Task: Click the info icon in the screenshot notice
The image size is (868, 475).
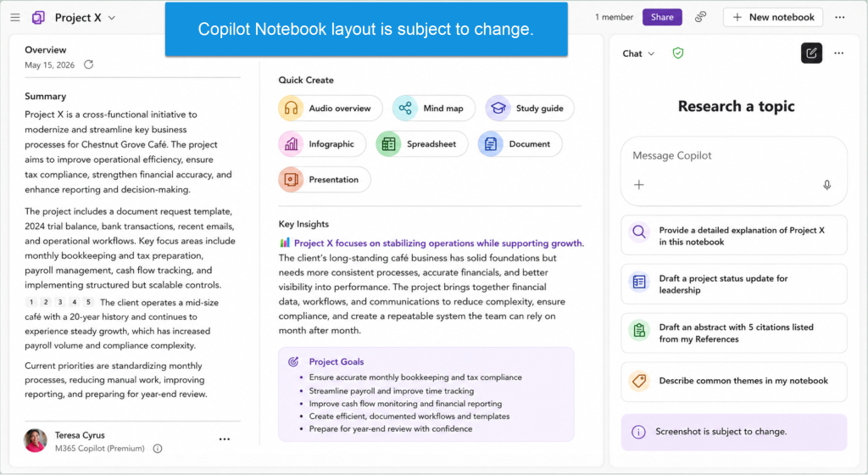Action: (x=638, y=432)
